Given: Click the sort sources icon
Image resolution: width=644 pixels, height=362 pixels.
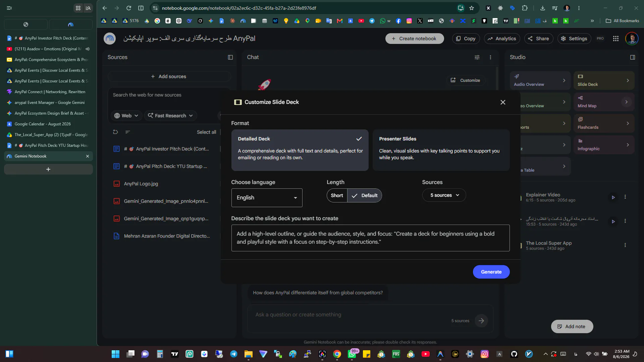Looking at the screenshot, I should pyautogui.click(x=127, y=132).
